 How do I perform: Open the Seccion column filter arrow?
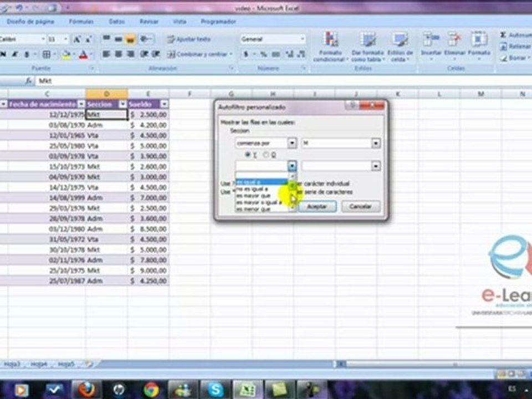point(122,104)
